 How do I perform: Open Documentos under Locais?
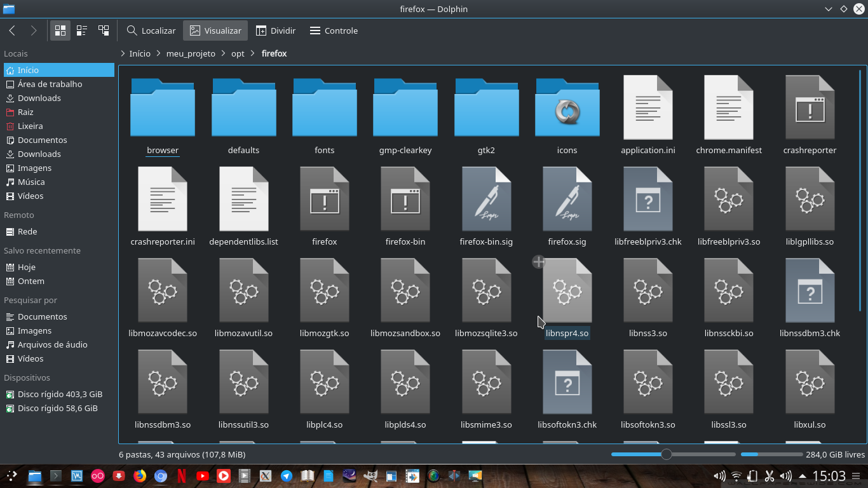[x=59, y=140]
